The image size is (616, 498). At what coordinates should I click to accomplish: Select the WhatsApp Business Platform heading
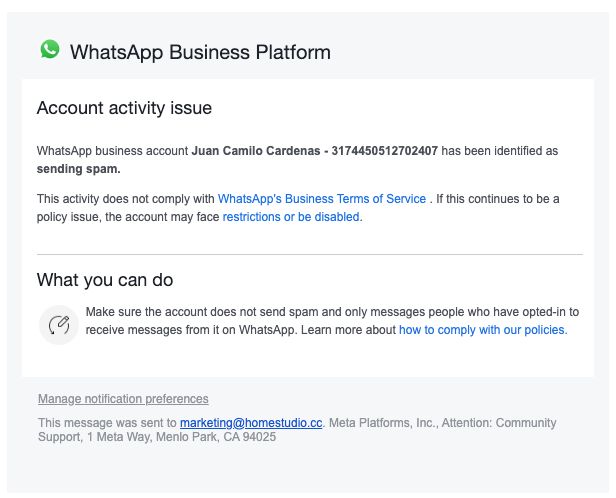(200, 52)
